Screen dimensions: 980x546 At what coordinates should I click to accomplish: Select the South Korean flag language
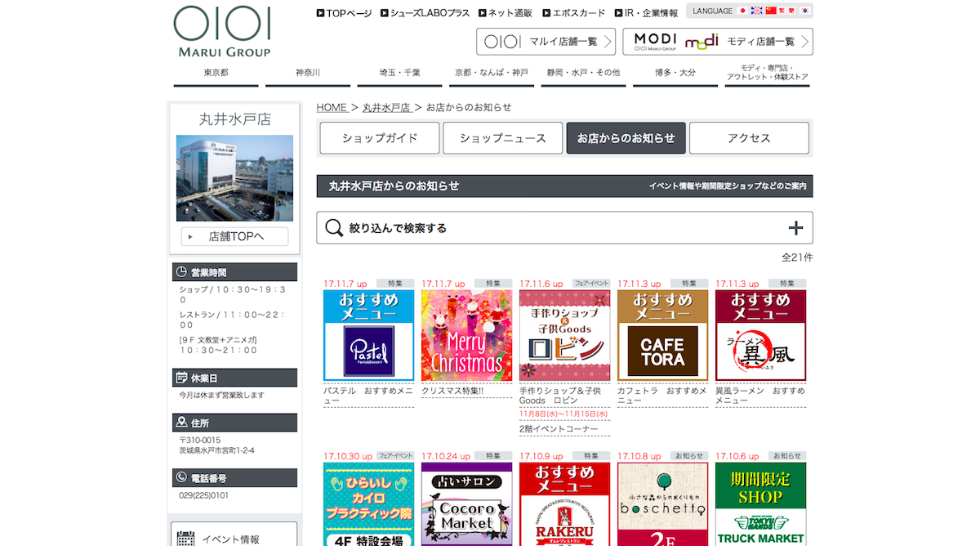pyautogui.click(x=804, y=11)
